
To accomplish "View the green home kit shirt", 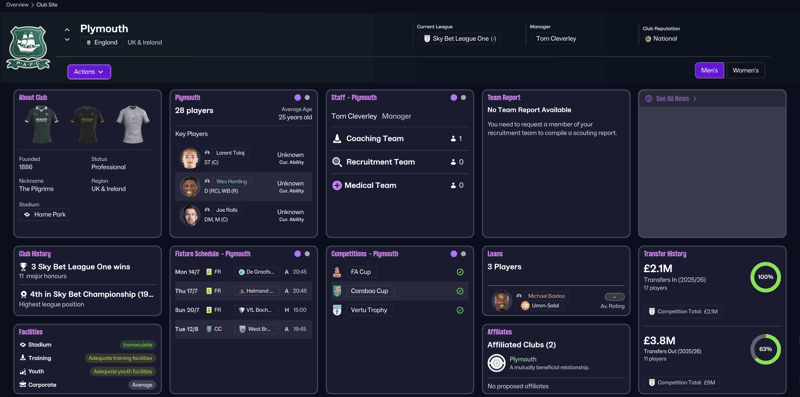I will coord(41,125).
